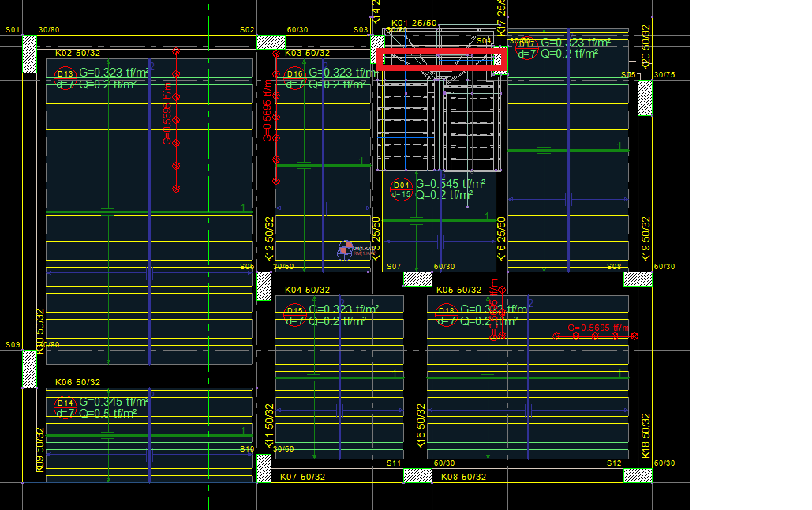The height and width of the screenshot is (510, 812).
Task: Click the K06 50/32 beam label
Action: (77, 382)
